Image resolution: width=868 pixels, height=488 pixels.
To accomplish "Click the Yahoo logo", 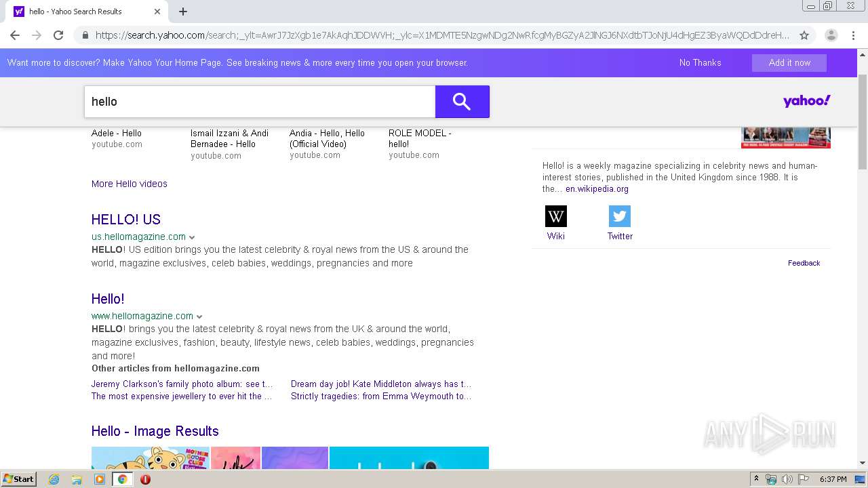I will pyautogui.click(x=807, y=101).
